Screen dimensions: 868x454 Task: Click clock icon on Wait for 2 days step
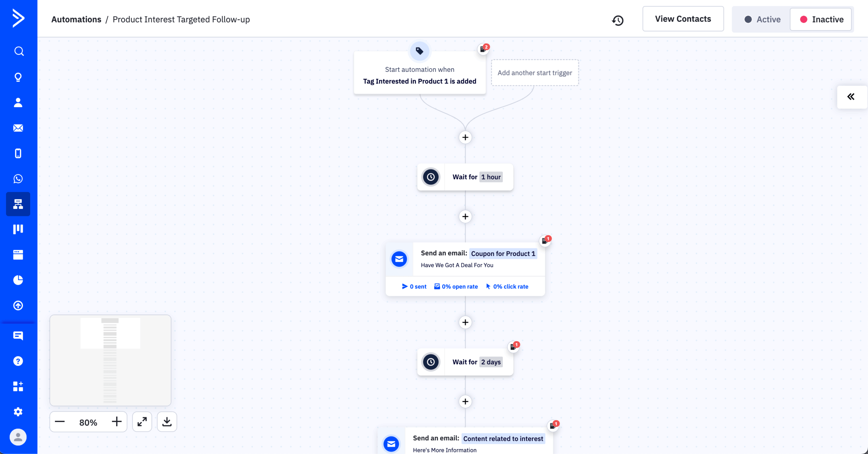pos(431,362)
